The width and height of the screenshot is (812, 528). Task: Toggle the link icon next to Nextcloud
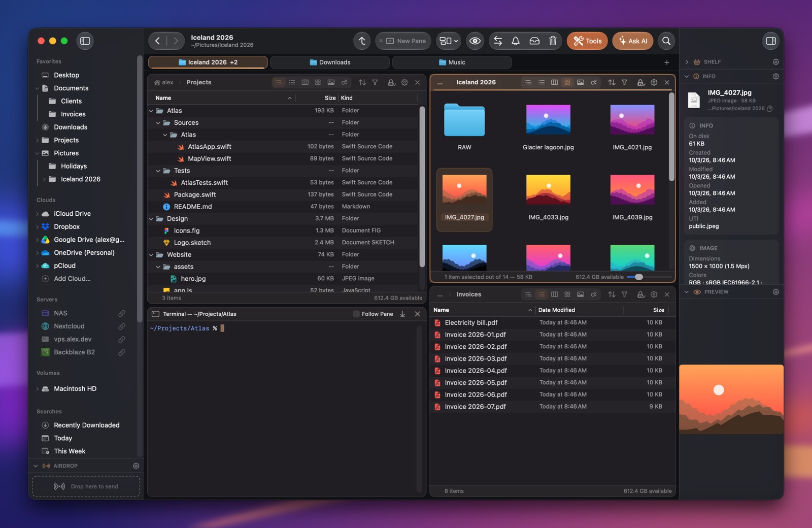(x=122, y=326)
